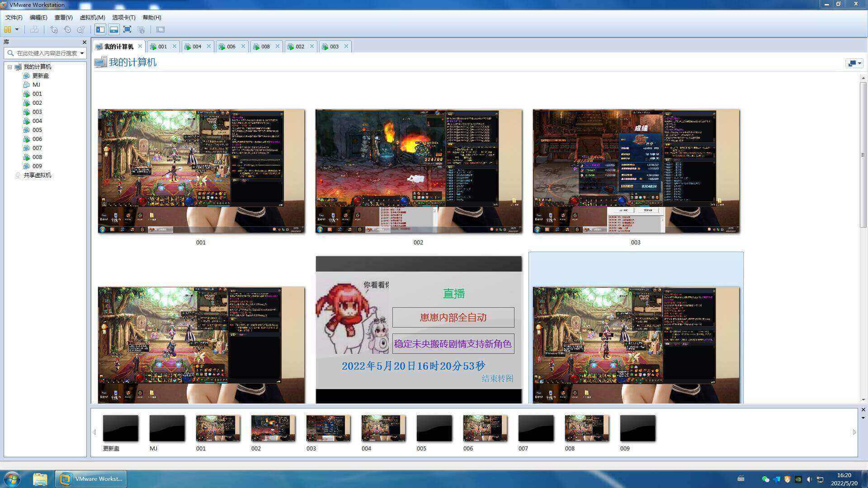Image resolution: width=868 pixels, height=488 pixels.
Task: Select the 006 thumbnail in the bottom bar
Action: 485,428
